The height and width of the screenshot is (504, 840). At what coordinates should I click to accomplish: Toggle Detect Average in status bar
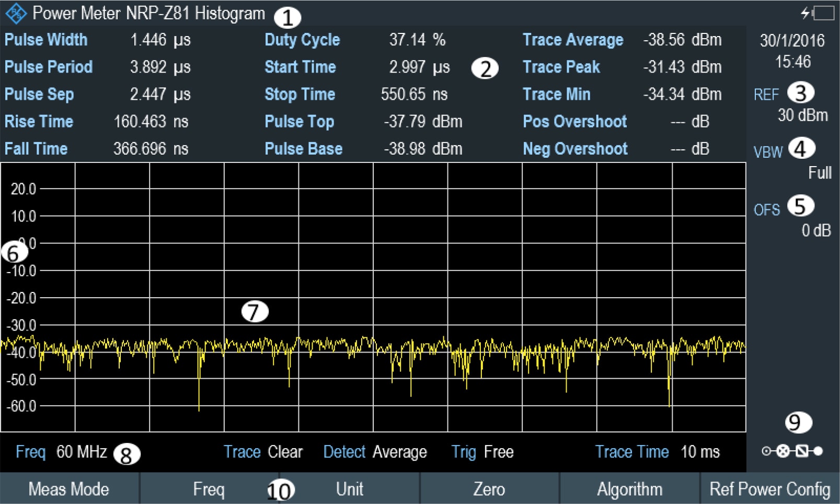point(375,452)
